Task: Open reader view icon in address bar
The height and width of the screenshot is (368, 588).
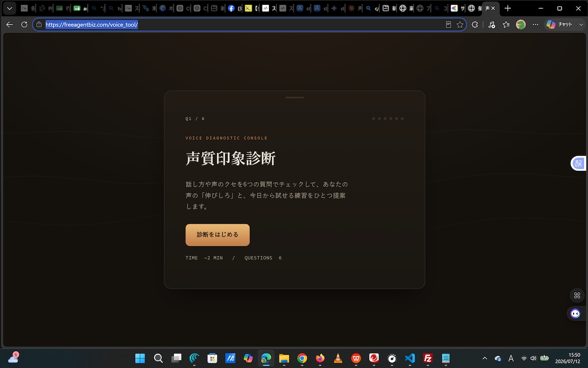Action: (x=448, y=25)
